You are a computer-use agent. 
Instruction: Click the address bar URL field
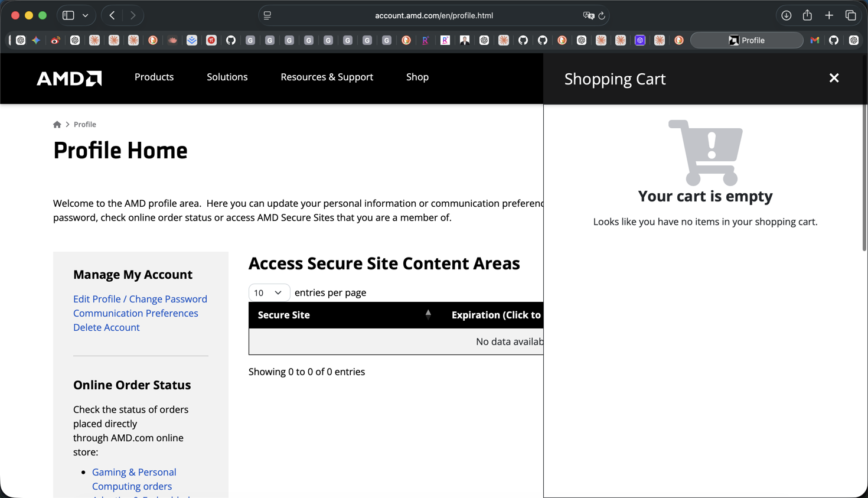point(434,15)
